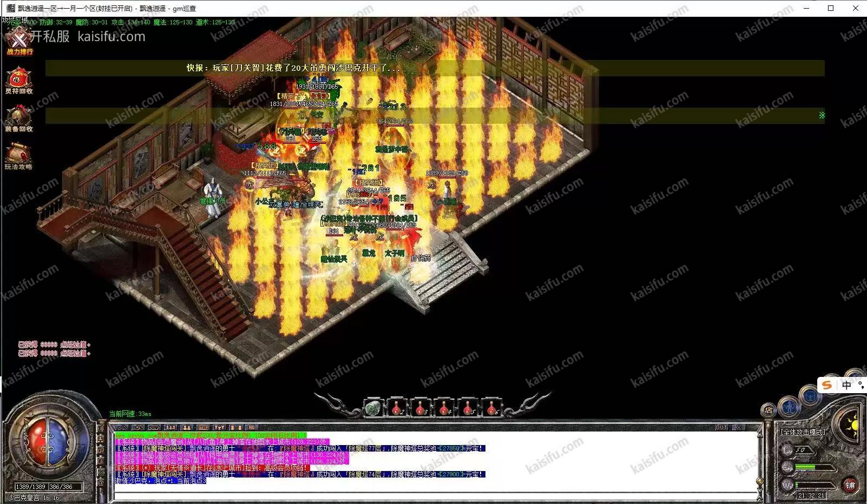
Task: Open the 战力排行 power ranking icon
Action: tap(19, 42)
